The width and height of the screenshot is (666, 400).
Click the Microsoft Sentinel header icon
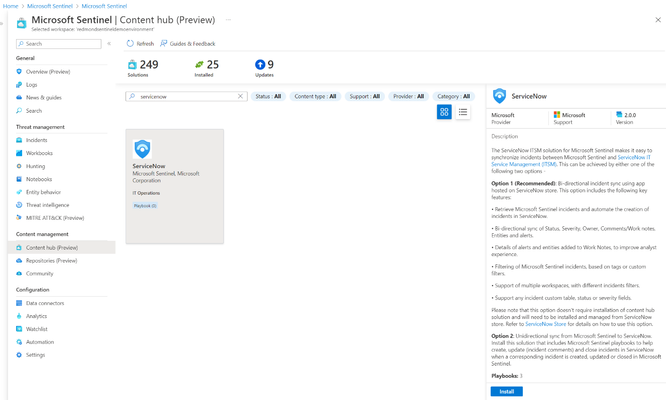[21, 23]
